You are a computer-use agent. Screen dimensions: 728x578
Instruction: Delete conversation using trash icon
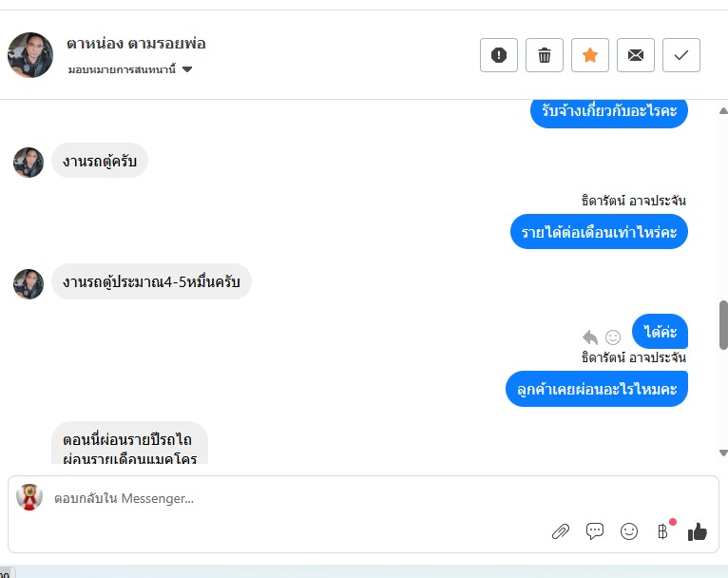point(545,55)
